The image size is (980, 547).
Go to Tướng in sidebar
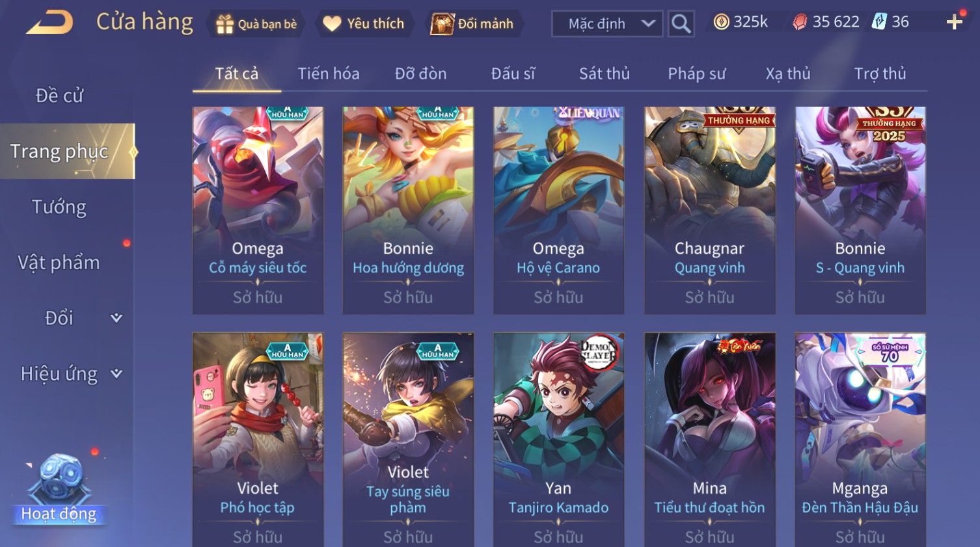59,207
